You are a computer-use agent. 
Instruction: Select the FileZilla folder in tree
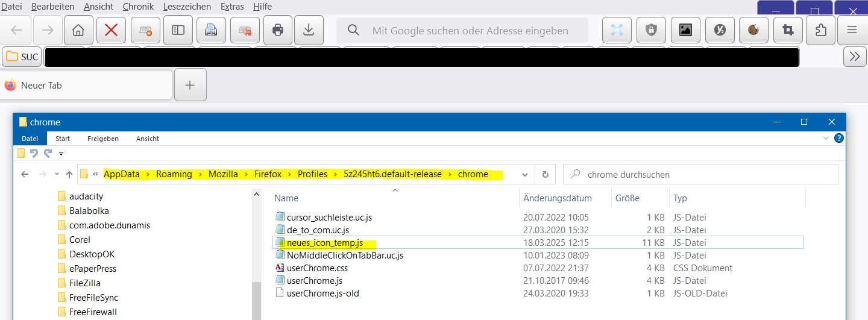pos(84,283)
